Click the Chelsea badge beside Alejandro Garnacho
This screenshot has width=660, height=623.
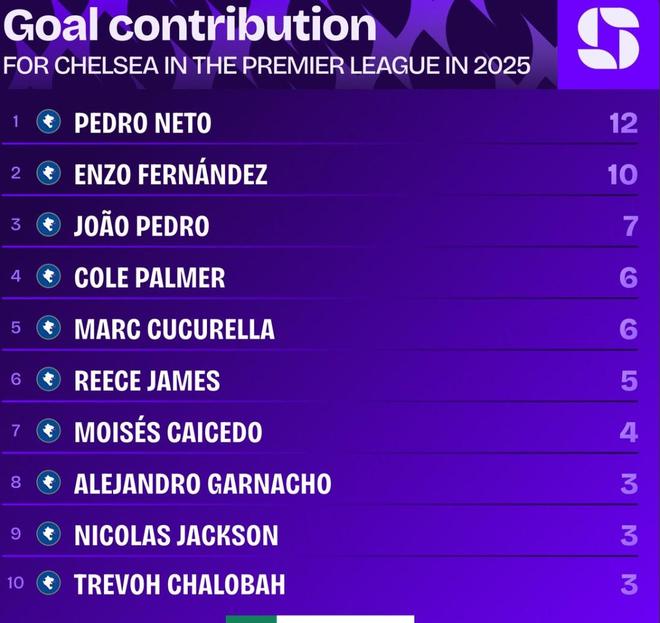(x=48, y=482)
